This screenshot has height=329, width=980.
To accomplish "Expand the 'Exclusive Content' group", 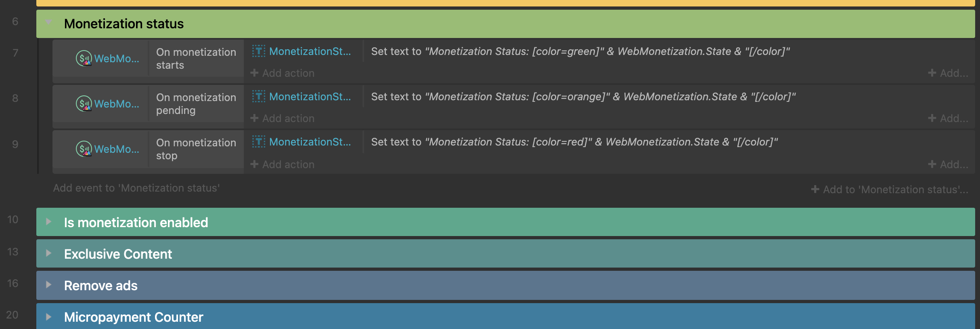I will click(x=48, y=253).
